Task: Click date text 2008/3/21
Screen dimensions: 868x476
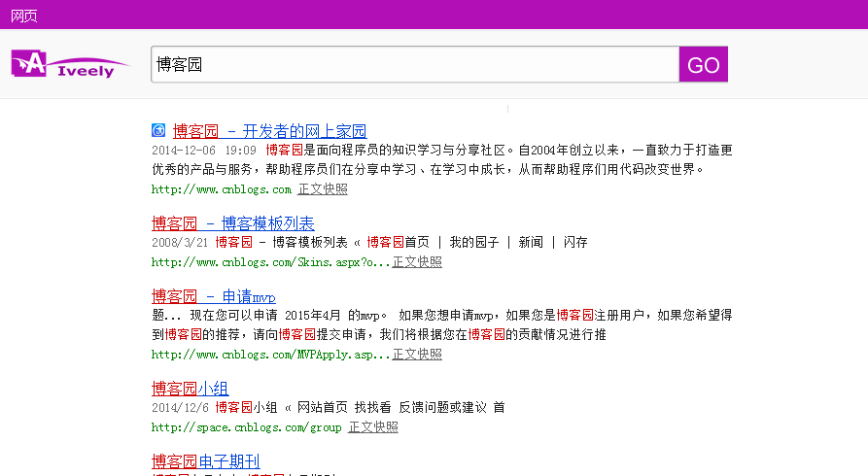Action: pyautogui.click(x=180, y=242)
